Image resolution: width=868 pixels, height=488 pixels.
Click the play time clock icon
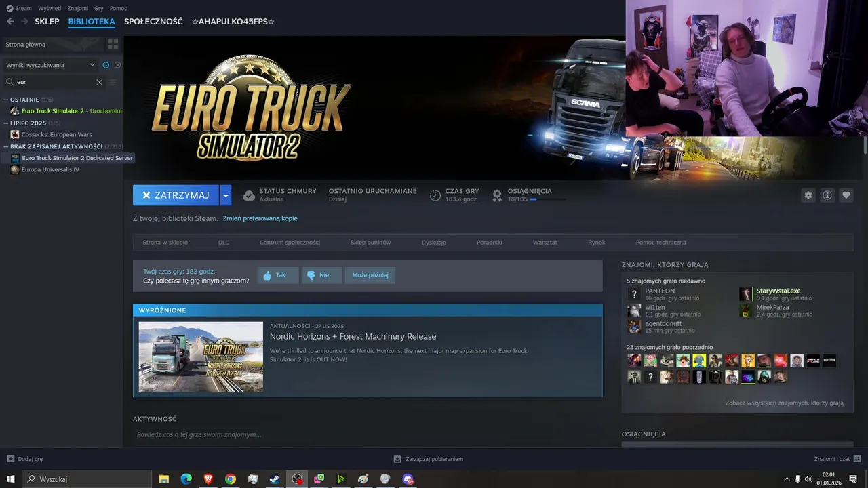435,195
